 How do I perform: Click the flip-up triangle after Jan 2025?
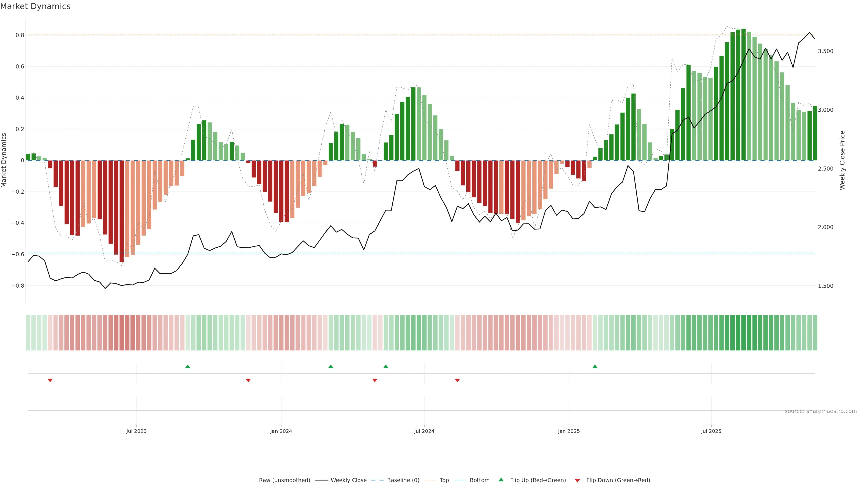[x=595, y=366]
